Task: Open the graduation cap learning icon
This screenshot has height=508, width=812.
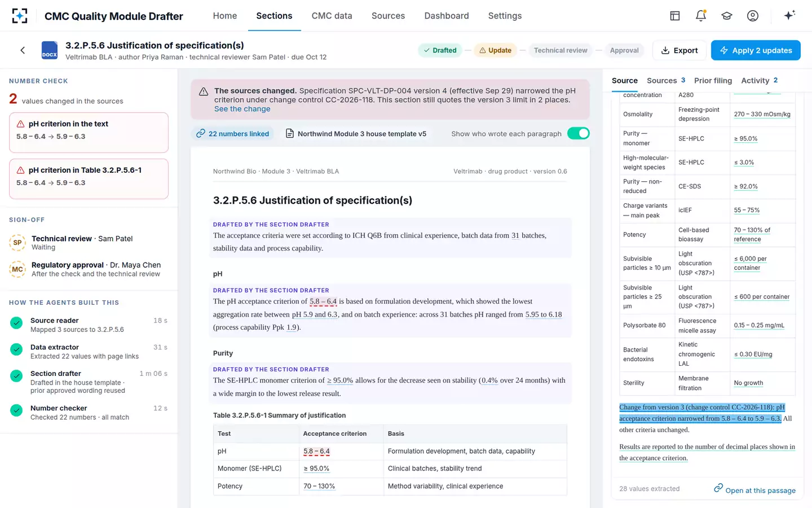Action: (727, 16)
